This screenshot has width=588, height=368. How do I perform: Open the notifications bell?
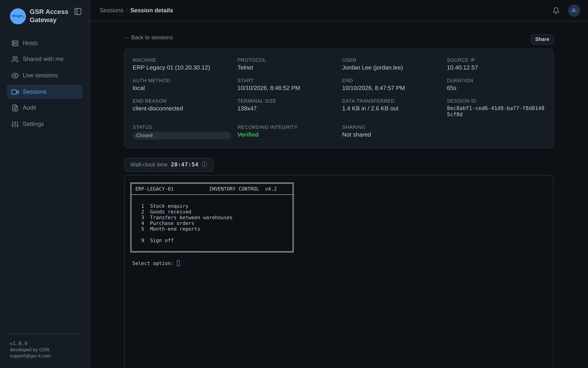(556, 11)
